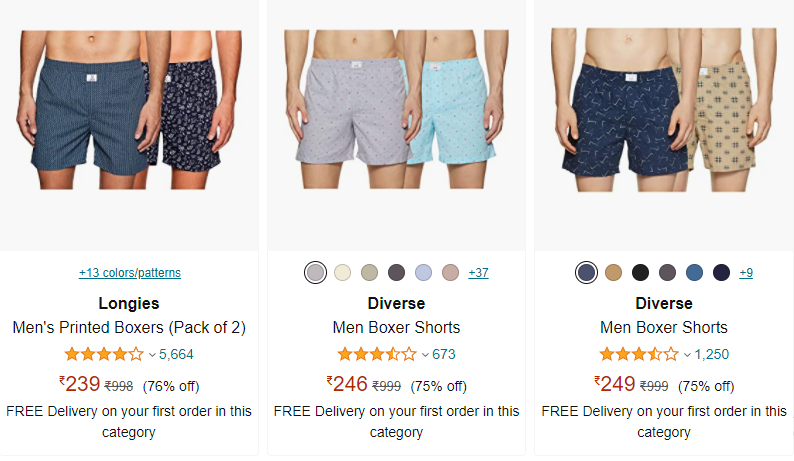
Task: Pick the black color swatch
Action: [640, 273]
